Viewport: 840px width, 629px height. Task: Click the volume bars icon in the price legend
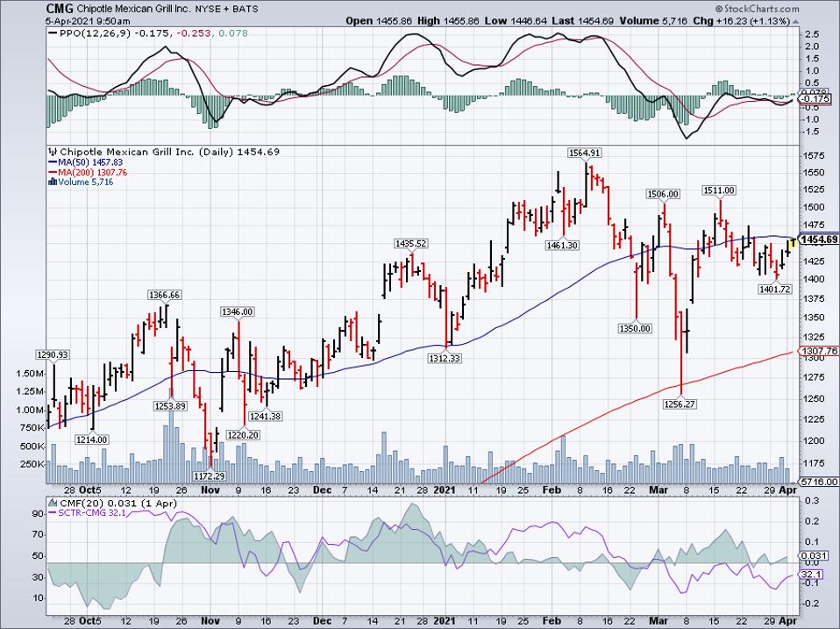tap(53, 182)
